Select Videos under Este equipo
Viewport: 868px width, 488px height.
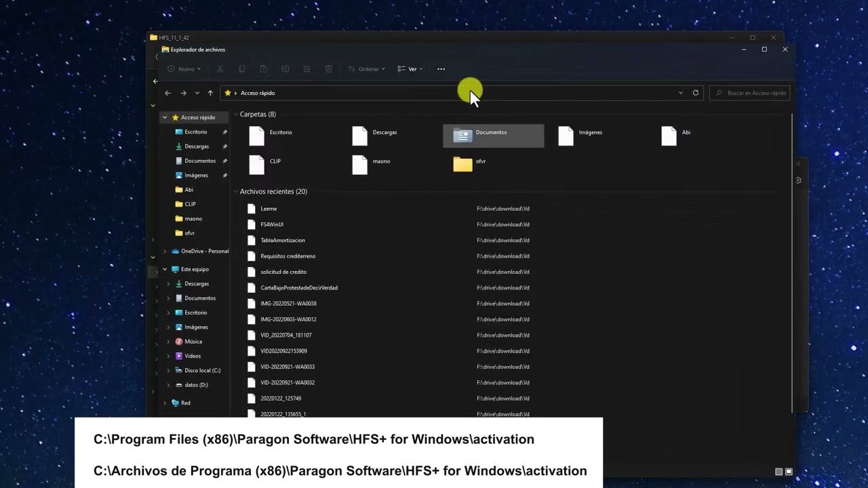point(193,356)
